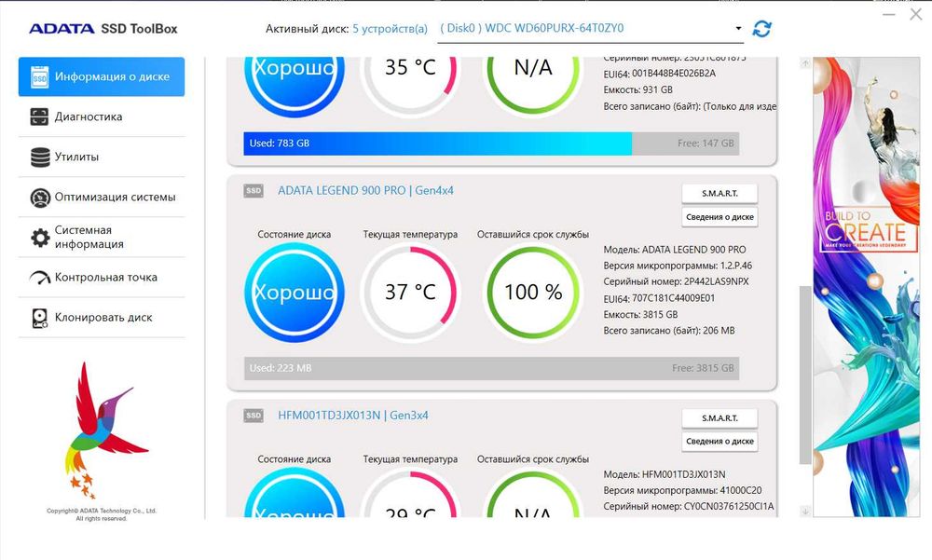Click the 5 устройств(а) device count text
Viewport: 932px width, 560px height.
click(x=390, y=29)
